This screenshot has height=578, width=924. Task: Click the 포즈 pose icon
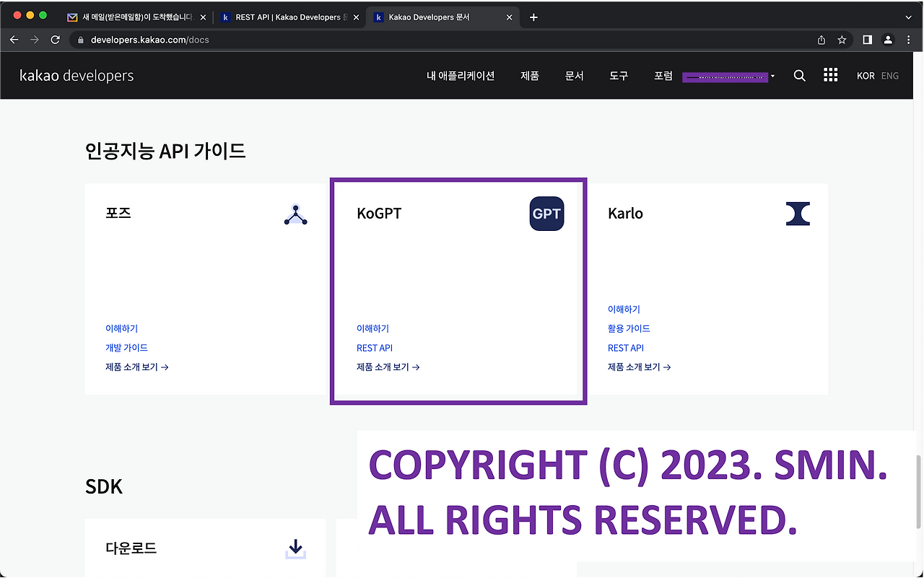pyautogui.click(x=296, y=214)
